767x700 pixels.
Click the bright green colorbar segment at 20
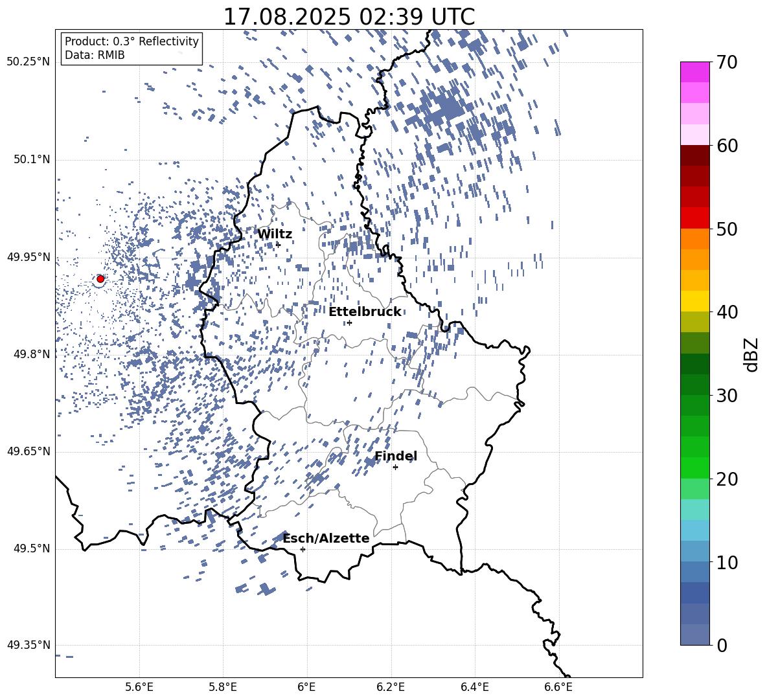[x=694, y=468]
